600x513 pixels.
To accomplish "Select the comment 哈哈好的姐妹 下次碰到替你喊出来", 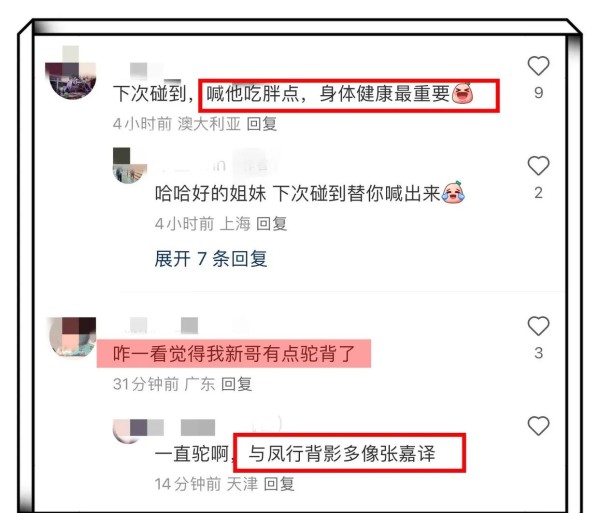I will [298, 194].
